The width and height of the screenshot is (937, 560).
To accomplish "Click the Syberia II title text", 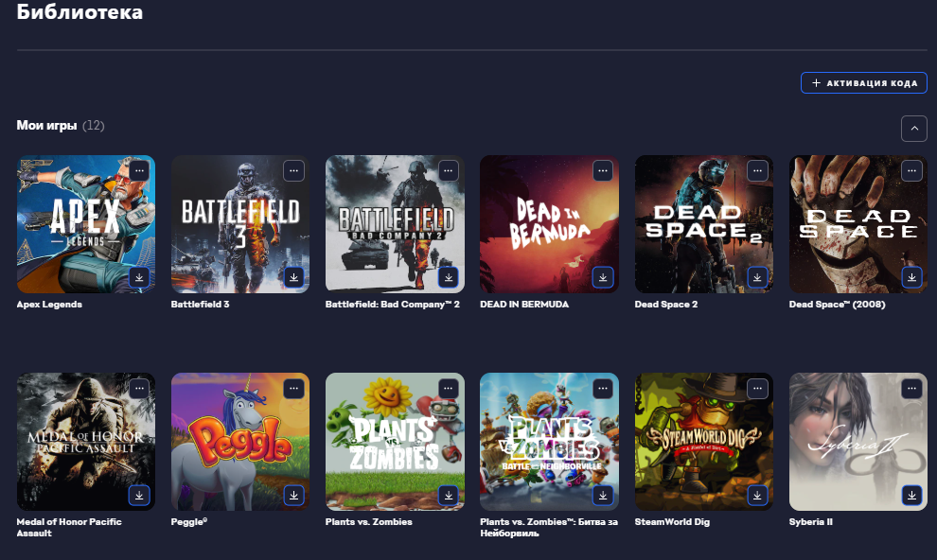I will coord(811,522).
